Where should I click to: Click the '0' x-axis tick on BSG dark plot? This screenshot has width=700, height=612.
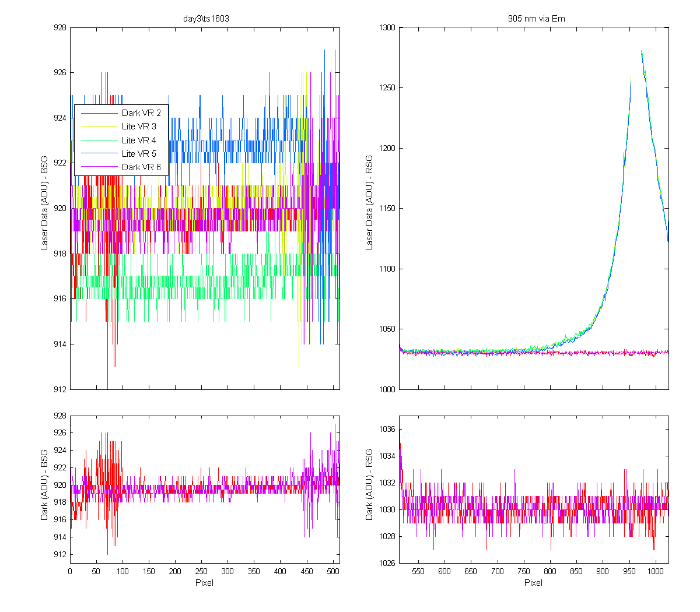pos(70,572)
